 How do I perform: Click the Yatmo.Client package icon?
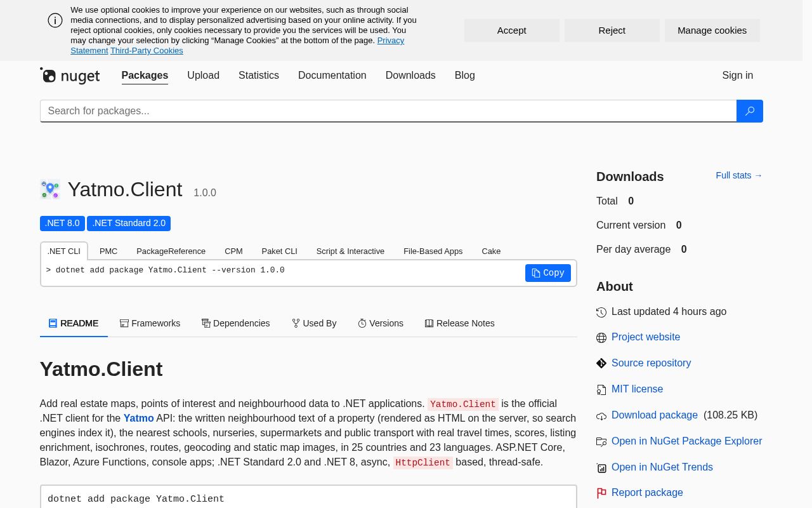[x=50, y=189]
